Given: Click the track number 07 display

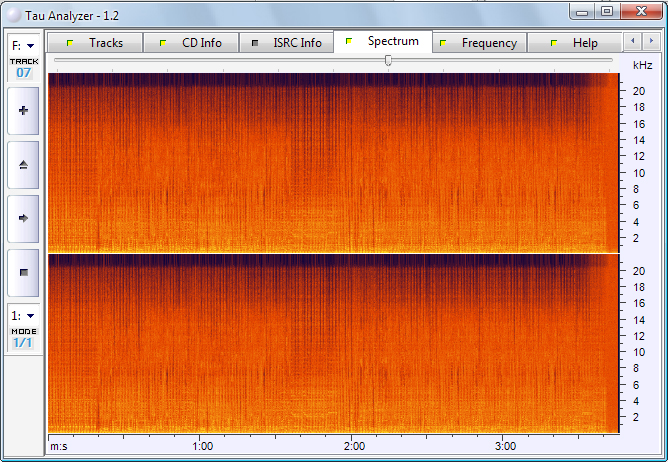Looking at the screenshot, I should [x=23, y=73].
